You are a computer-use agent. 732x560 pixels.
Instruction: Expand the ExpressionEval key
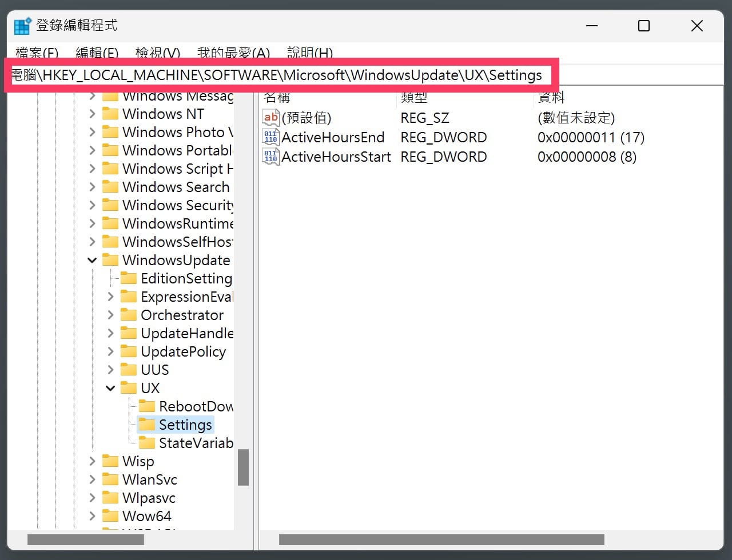coord(110,297)
